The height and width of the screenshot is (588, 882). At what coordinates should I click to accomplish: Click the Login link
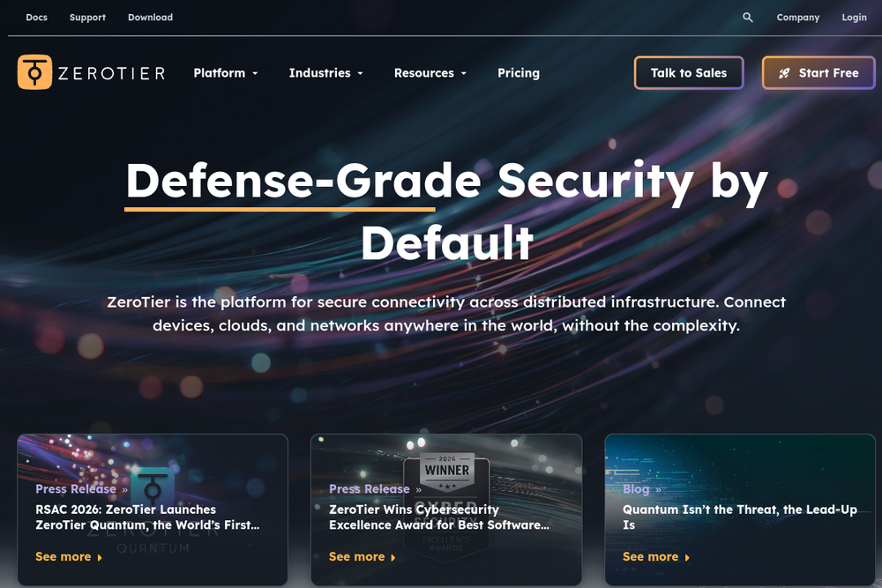click(x=854, y=18)
